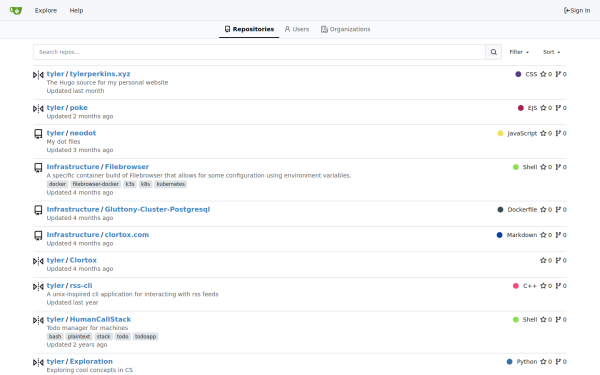
Task: Click the fork icon on tyler/Clortox row
Action: (558, 260)
